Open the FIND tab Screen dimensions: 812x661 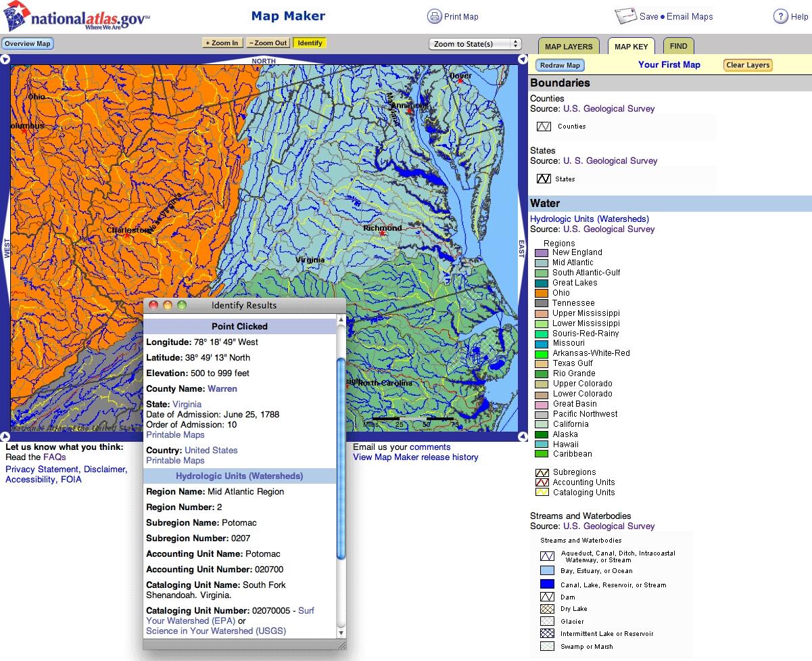point(678,47)
